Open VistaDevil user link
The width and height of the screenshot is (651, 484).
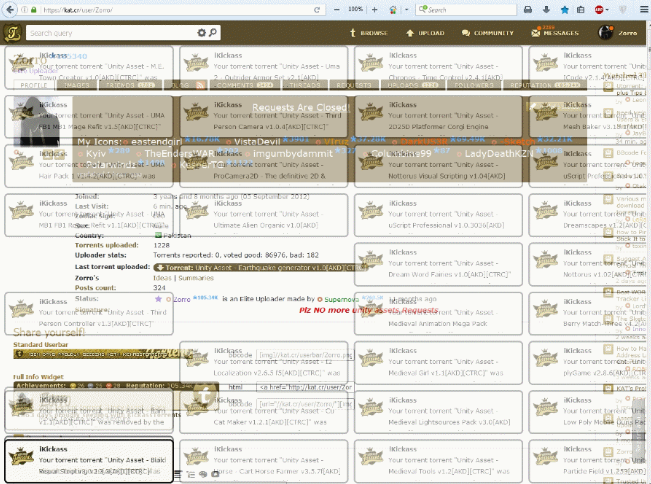coord(257,142)
